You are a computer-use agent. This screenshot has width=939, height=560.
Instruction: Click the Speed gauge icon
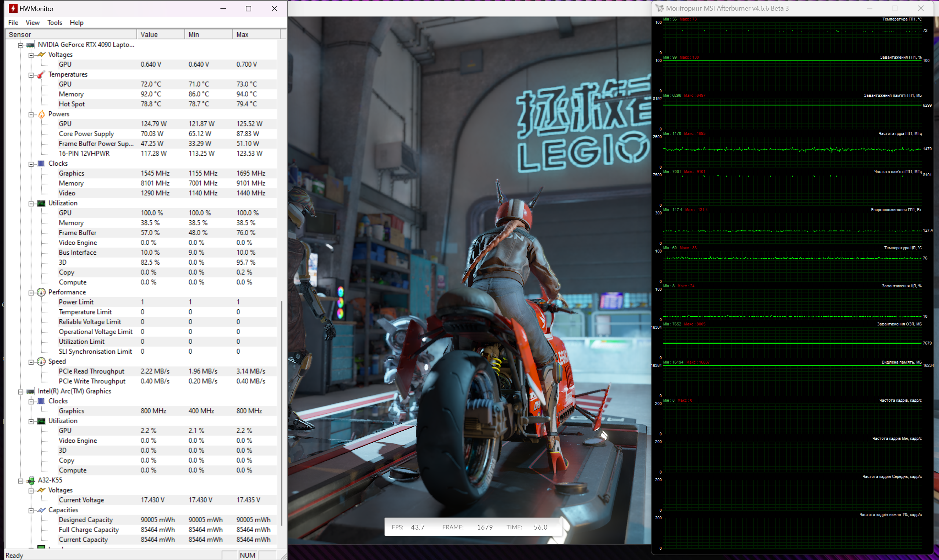click(41, 361)
